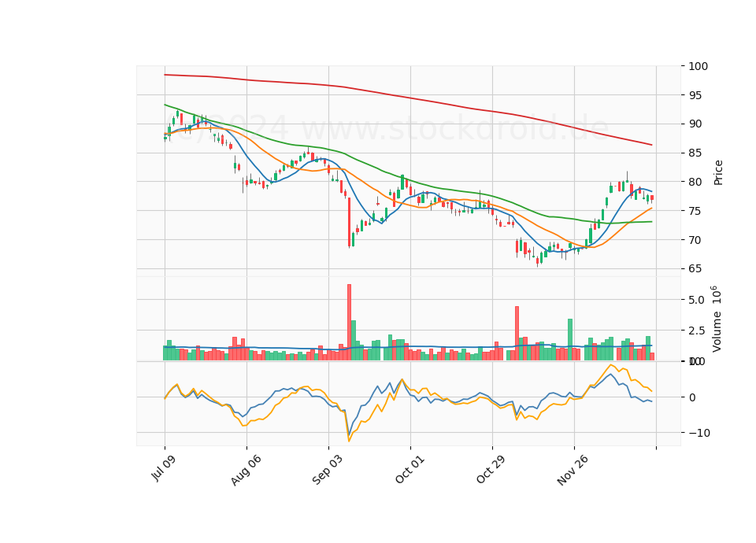This screenshot has width=756, height=543.
Task: Click the 'Oct 29' x-axis label
Action: click(x=491, y=469)
